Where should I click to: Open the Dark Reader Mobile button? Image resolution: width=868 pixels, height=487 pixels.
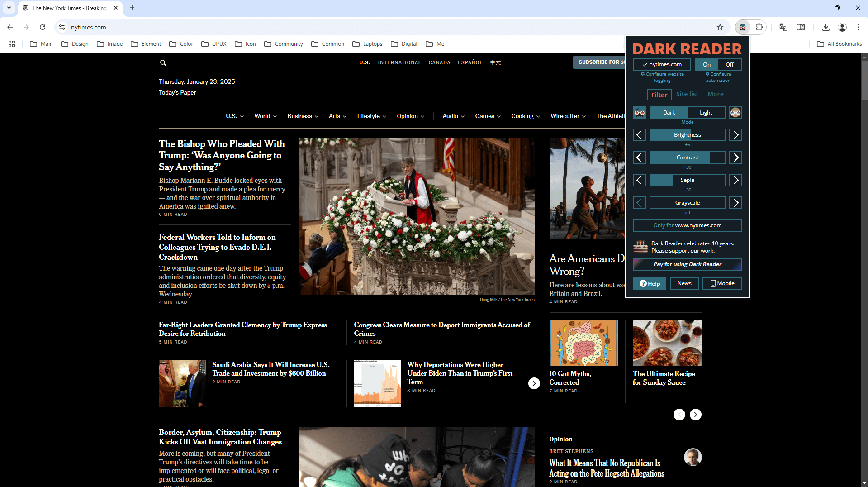[722, 283]
